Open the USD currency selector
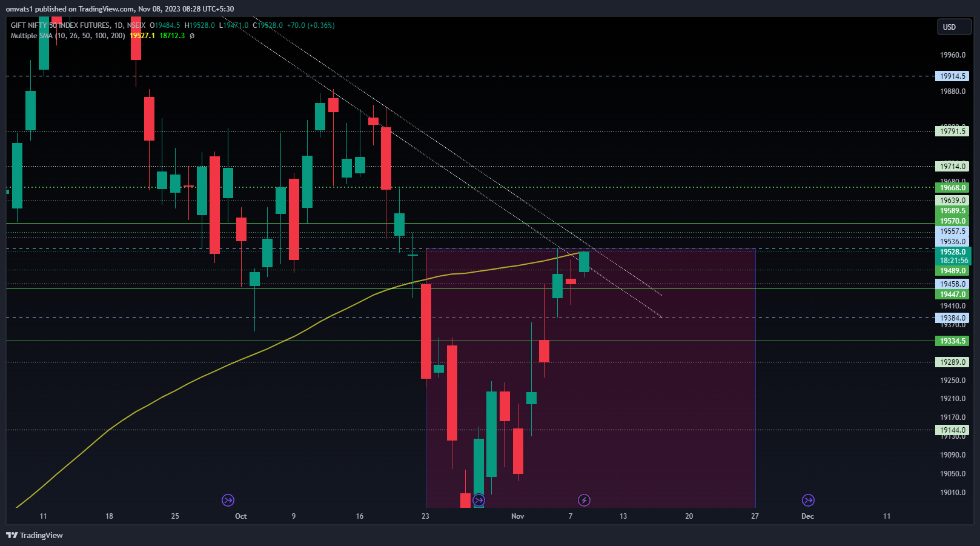Viewport: 980px width, 546px height. pos(954,27)
